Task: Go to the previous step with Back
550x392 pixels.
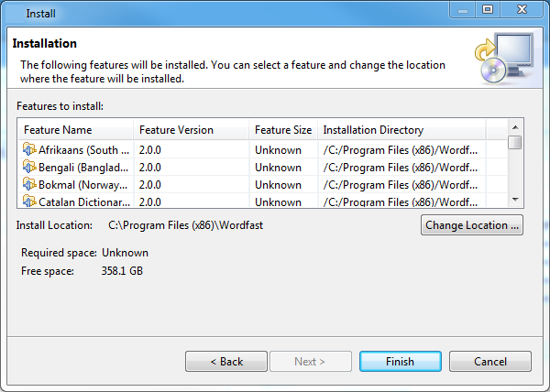Action: [x=226, y=361]
